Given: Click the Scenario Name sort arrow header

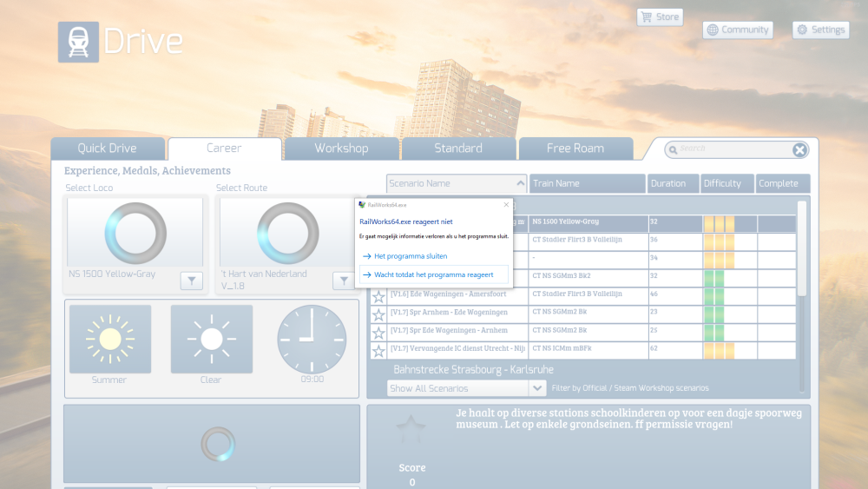Looking at the screenshot, I should click(x=521, y=184).
